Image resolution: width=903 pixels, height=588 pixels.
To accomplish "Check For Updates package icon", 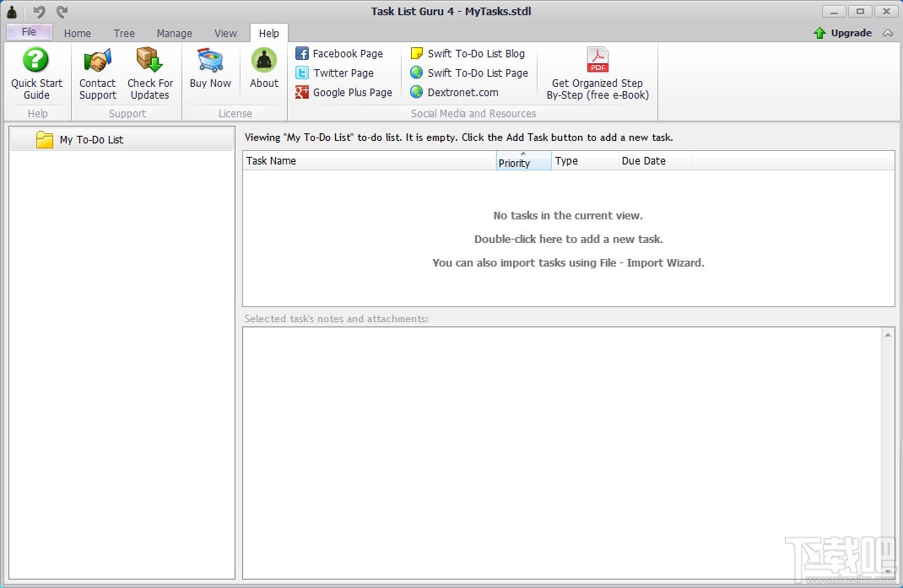I will (x=149, y=60).
